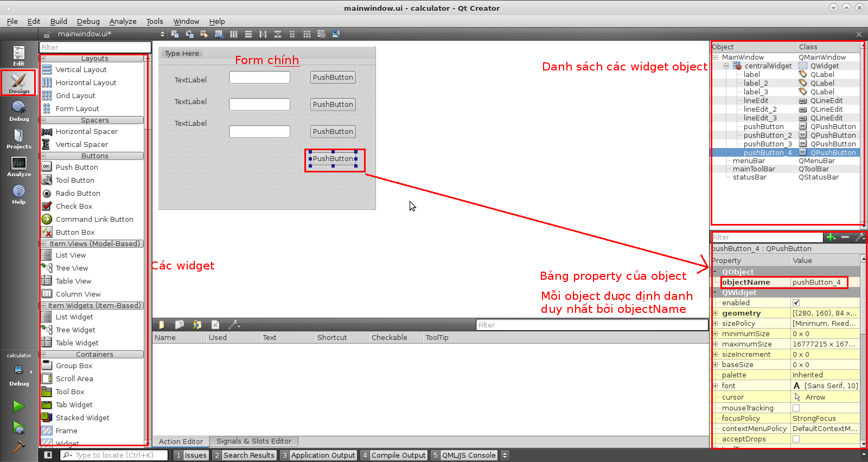Click Type Here on form menubar
868x462 pixels.
point(182,54)
